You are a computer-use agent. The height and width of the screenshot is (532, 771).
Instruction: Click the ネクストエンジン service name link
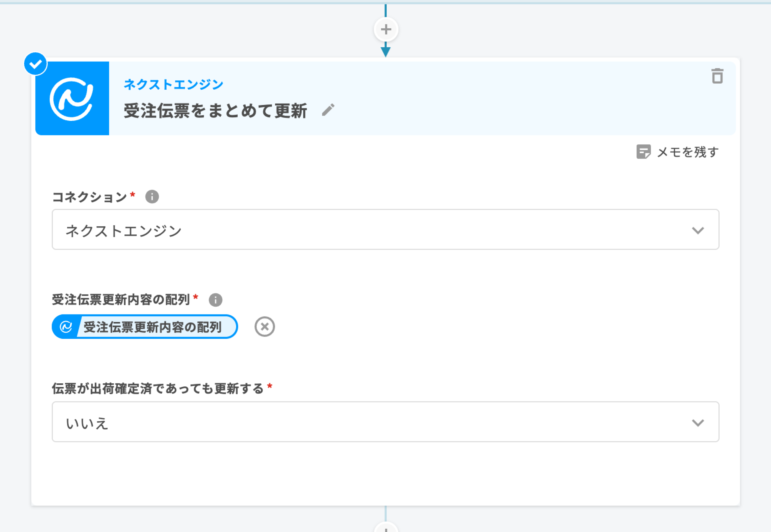(173, 84)
